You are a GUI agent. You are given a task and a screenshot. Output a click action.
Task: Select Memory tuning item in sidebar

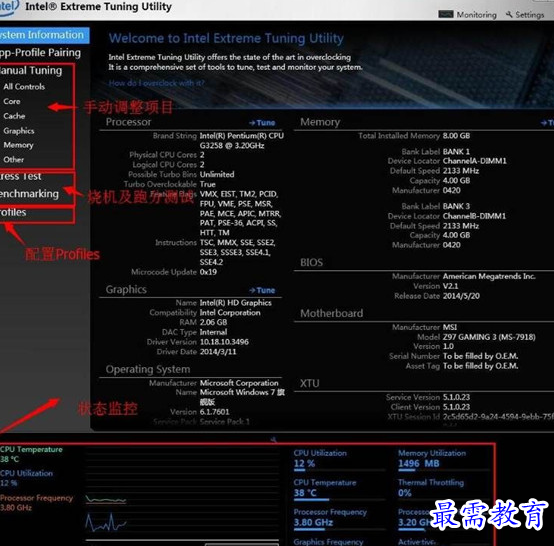tap(18, 145)
